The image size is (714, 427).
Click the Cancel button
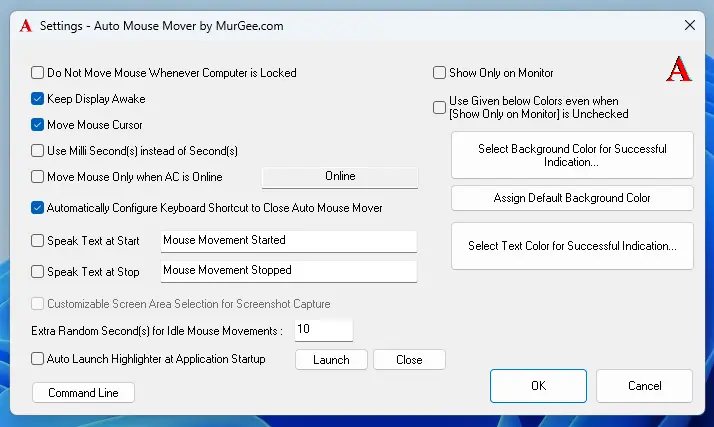point(644,386)
